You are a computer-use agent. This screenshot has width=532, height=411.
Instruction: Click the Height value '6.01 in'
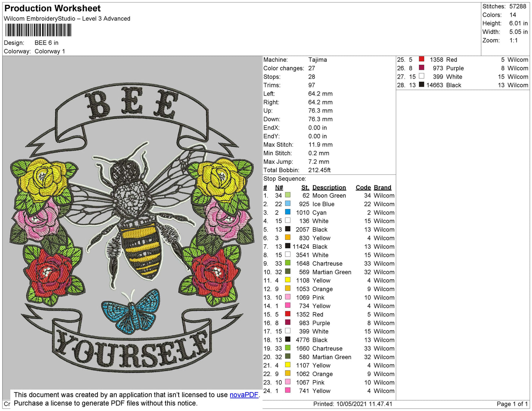pyautogui.click(x=518, y=23)
